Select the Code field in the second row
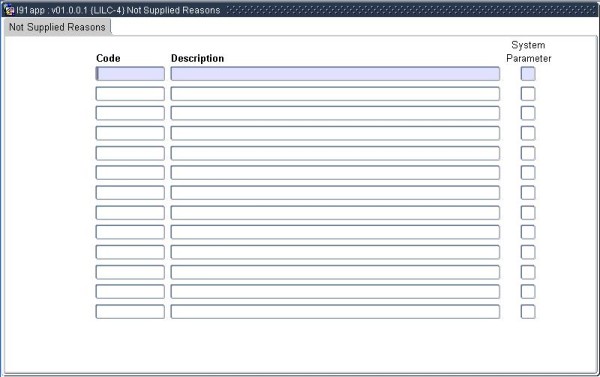The image size is (600, 377). [x=130, y=94]
